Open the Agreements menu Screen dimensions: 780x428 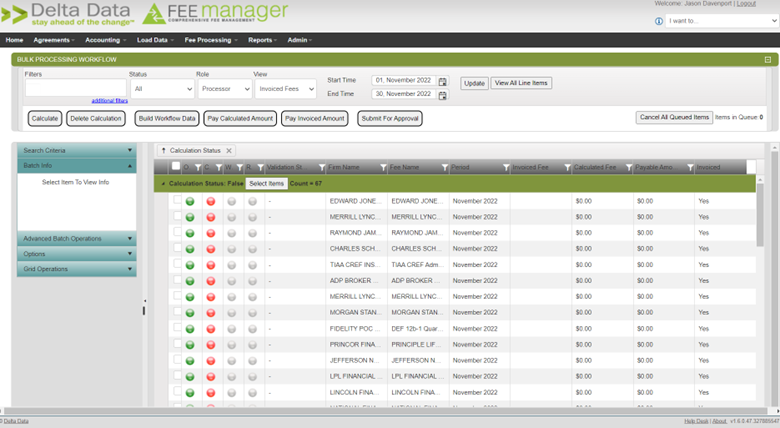[x=54, y=40]
